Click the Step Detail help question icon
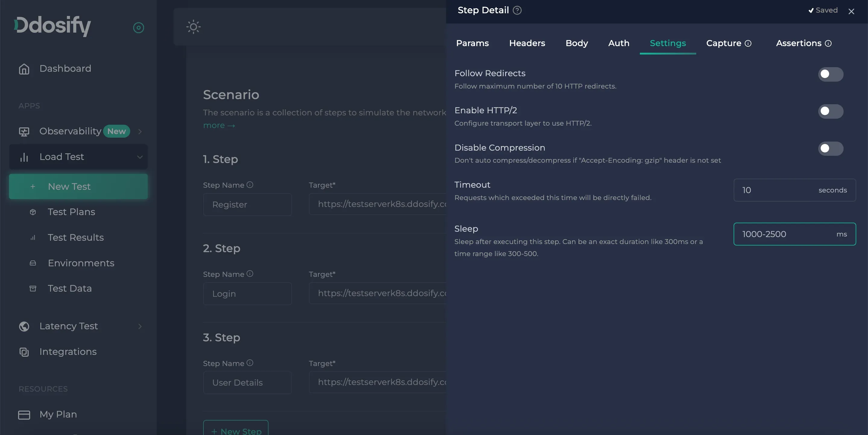Viewport: 868px width, 435px height. click(x=517, y=11)
